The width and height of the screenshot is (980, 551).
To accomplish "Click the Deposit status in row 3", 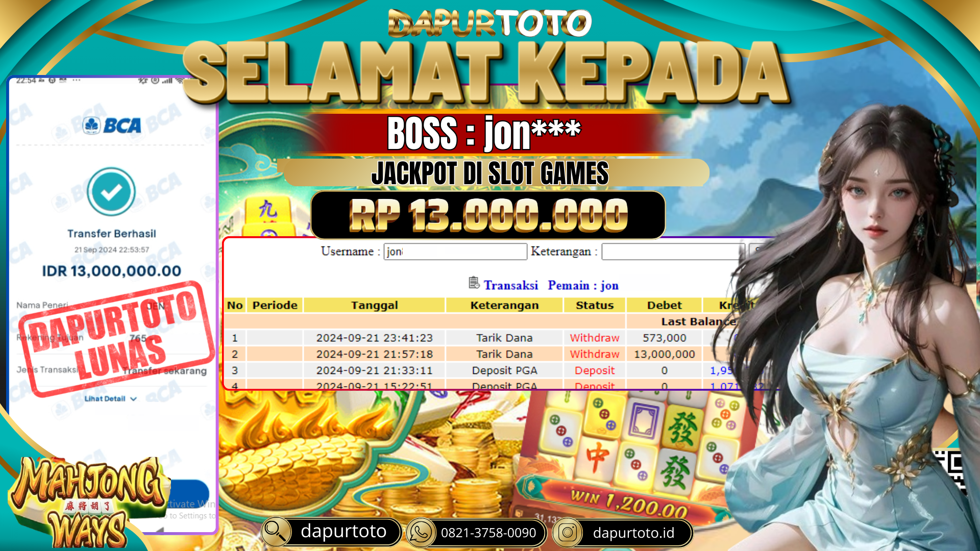I will pyautogui.click(x=595, y=370).
